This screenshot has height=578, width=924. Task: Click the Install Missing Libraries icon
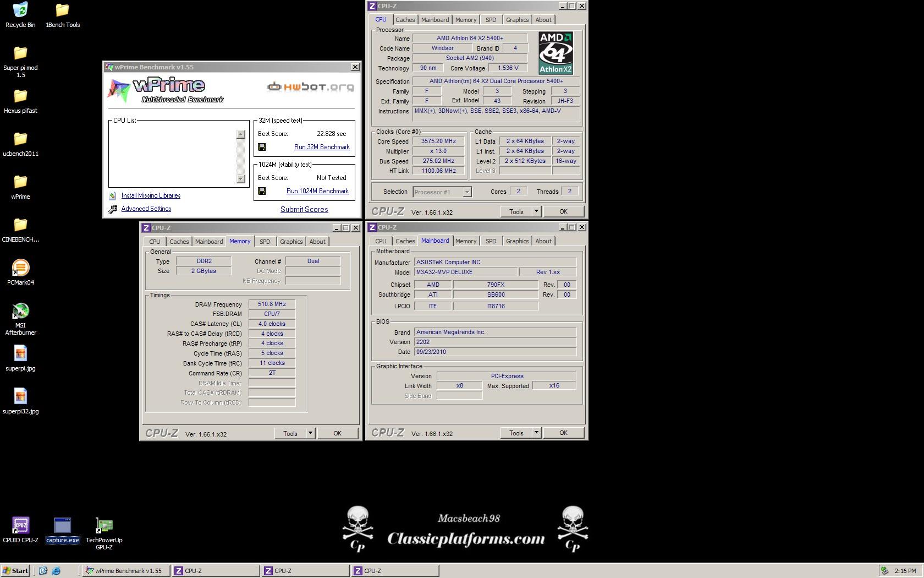pos(113,195)
